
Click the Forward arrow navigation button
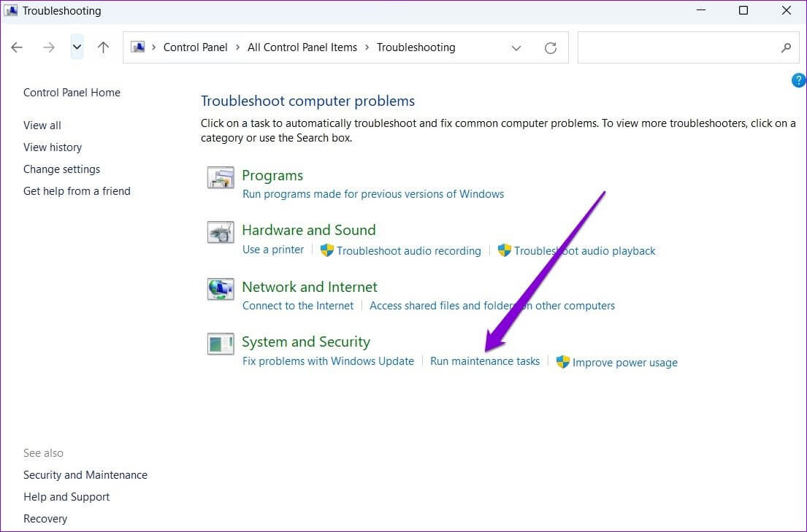49,47
